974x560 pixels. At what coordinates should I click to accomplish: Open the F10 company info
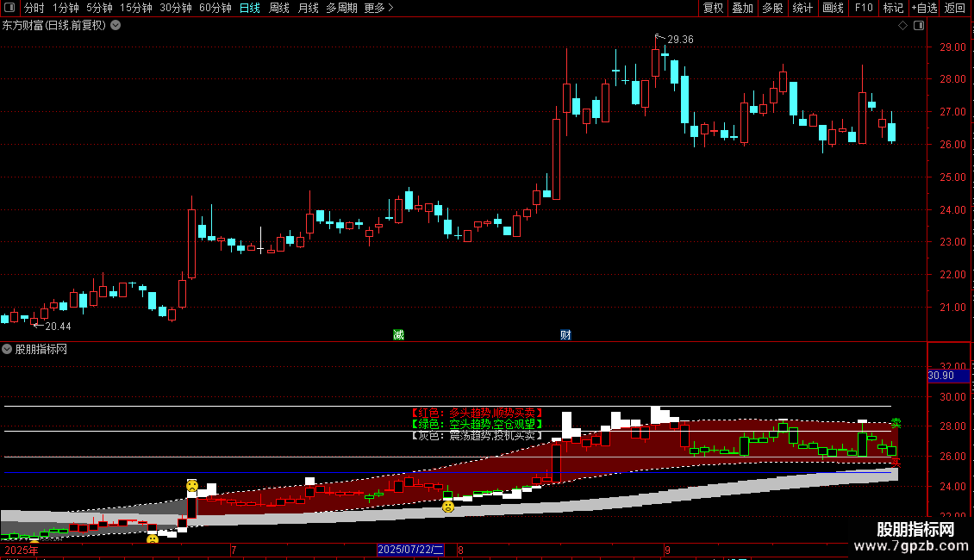864,8
